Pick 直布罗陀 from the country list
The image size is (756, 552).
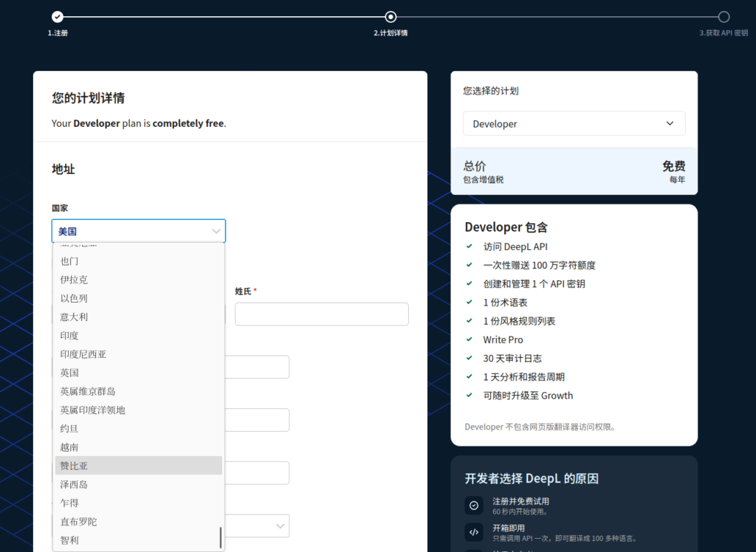coord(138,522)
